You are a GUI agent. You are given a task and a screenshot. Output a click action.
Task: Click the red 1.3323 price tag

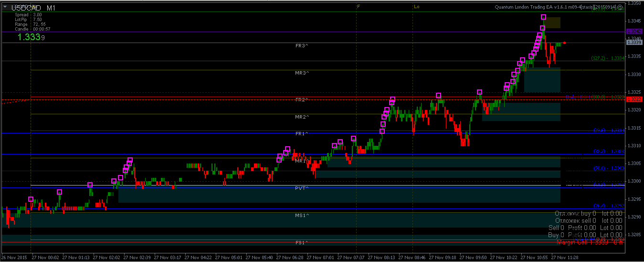click(634, 99)
